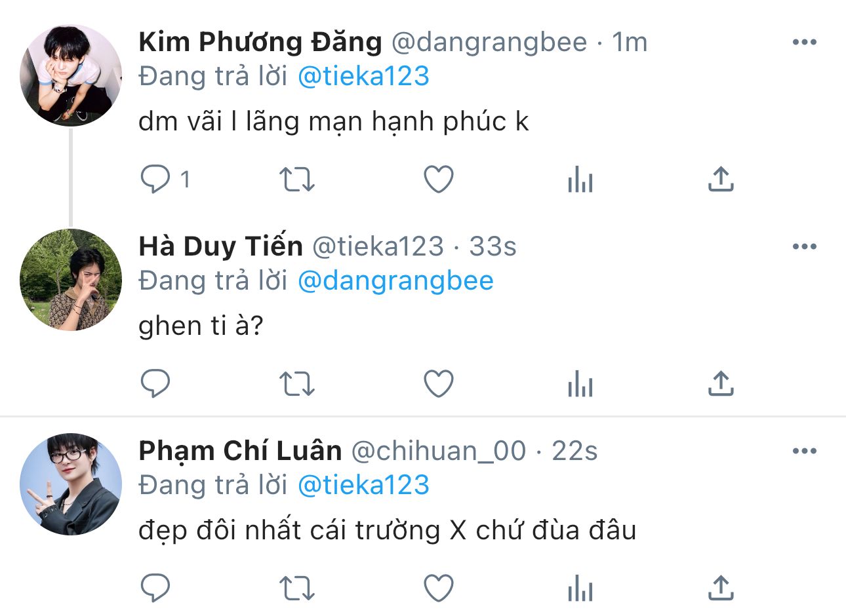Viewport: 846px width, 616px height.
Task: Like Phạm Chí Luân's tweet
Action: coord(439,588)
